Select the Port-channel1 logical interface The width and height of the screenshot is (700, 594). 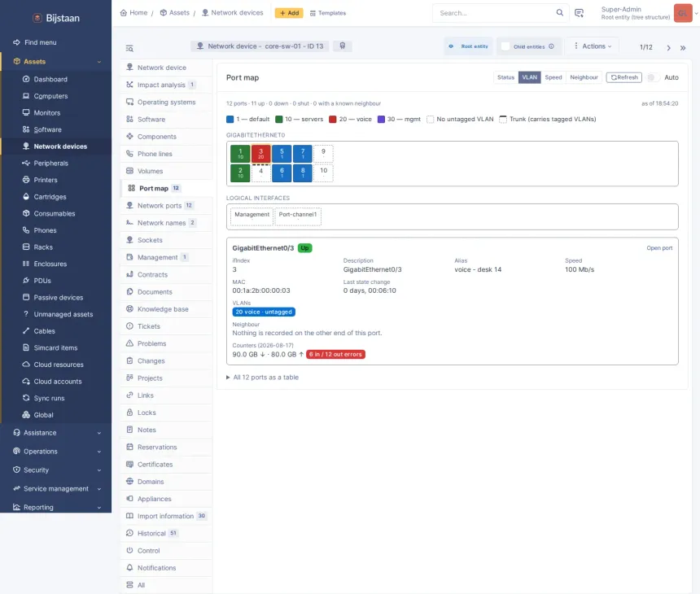[298, 216]
